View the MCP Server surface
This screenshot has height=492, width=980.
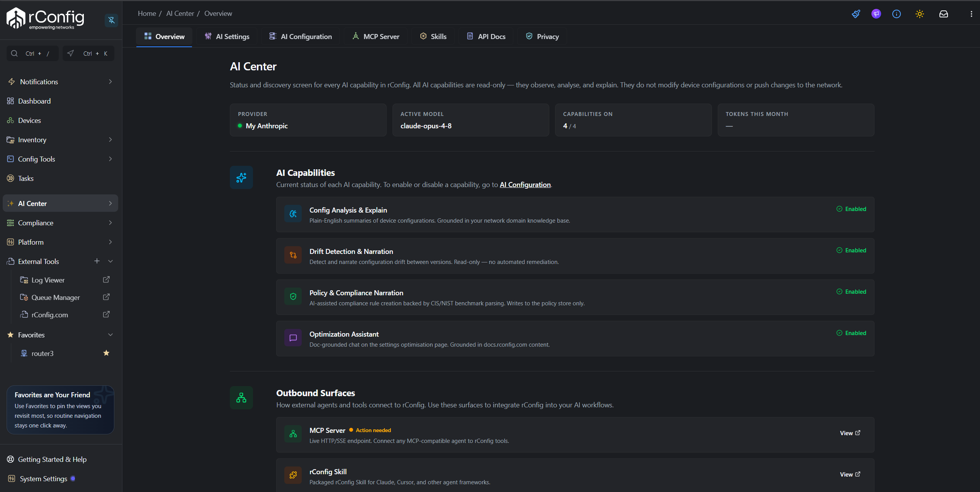tap(850, 433)
